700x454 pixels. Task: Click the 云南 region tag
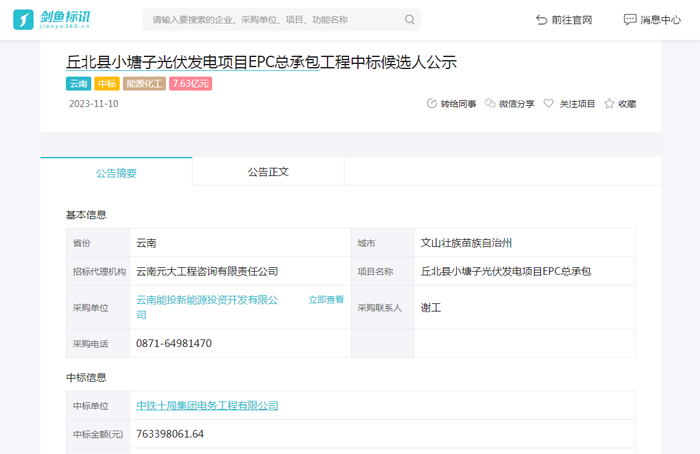79,83
